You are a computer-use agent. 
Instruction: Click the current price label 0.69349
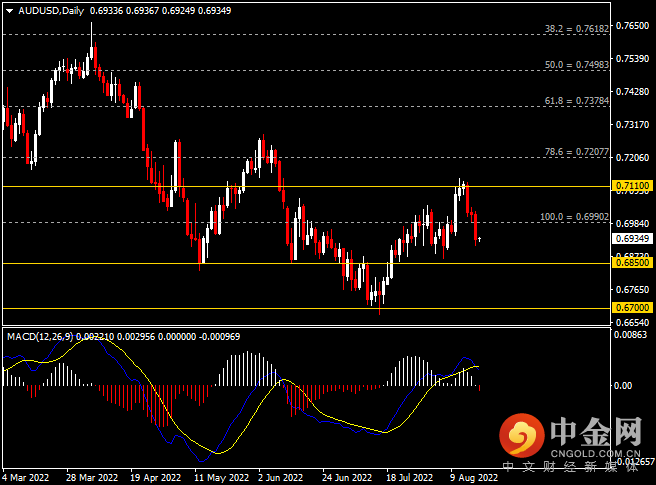[632, 239]
